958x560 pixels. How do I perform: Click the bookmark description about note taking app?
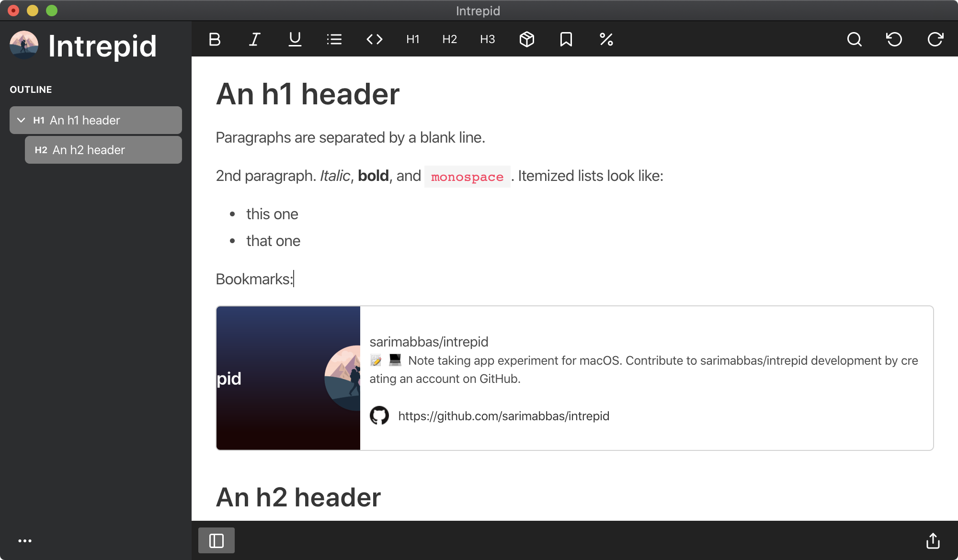point(644,370)
